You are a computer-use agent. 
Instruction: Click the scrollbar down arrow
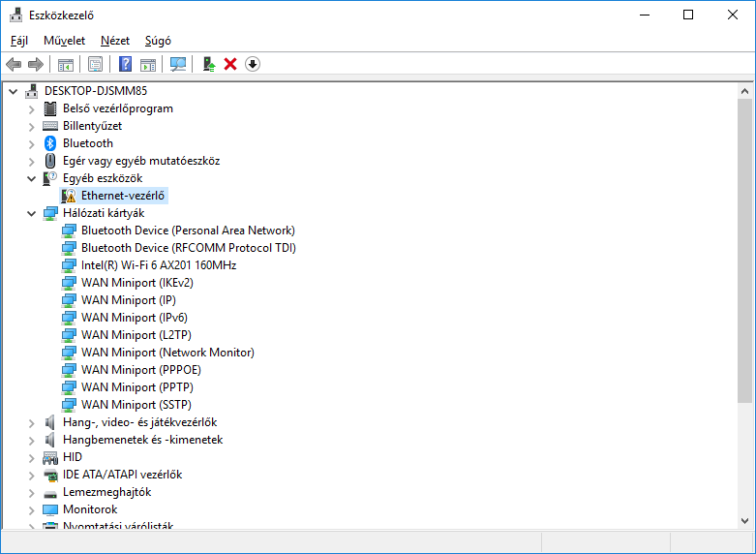pos(745,521)
